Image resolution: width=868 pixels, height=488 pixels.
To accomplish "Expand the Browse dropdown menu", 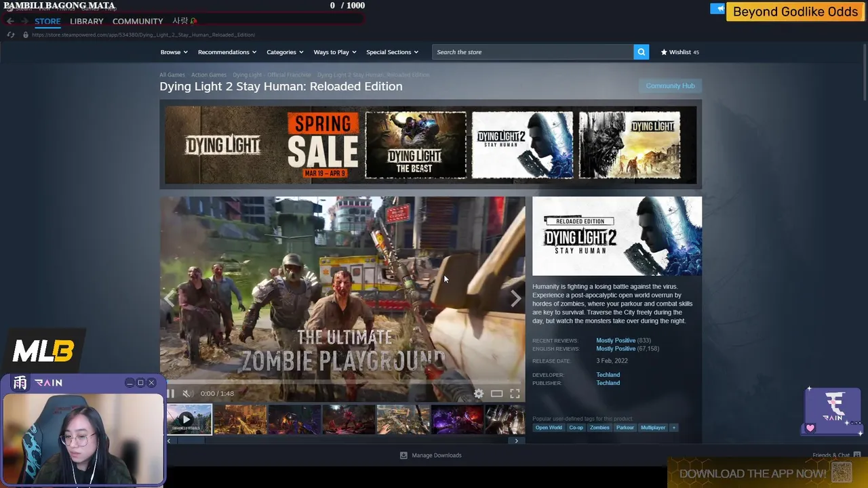I will [174, 52].
